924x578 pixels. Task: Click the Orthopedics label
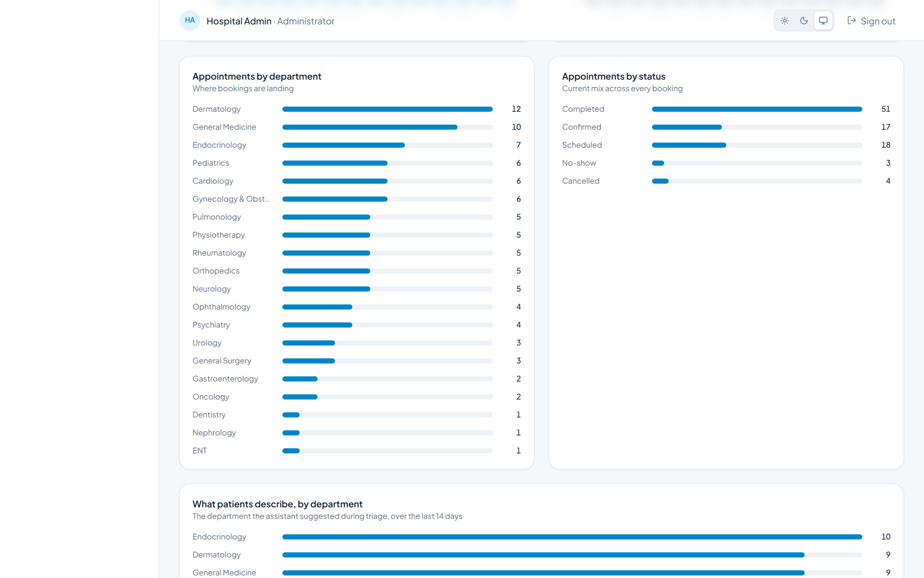click(216, 271)
